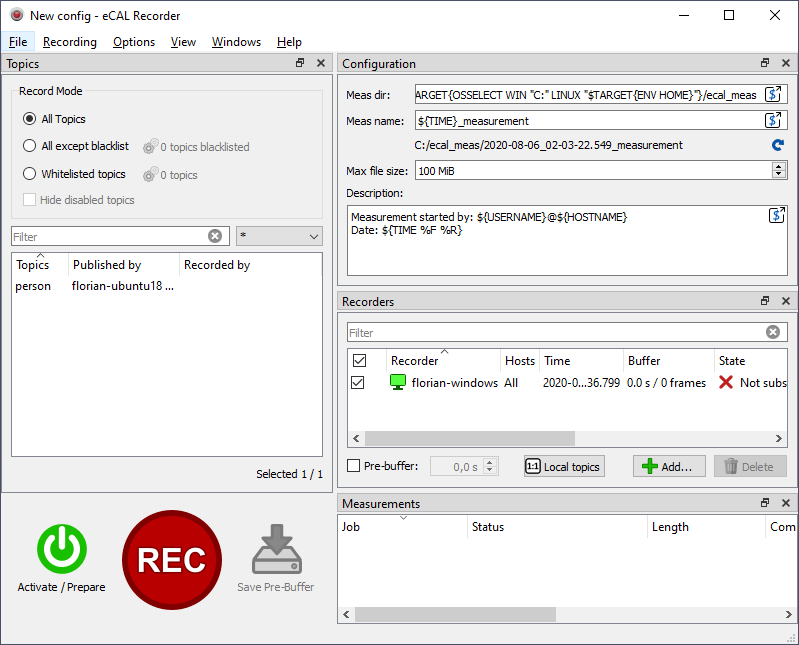The width and height of the screenshot is (799, 645).
Task: Sort by the Topics column header
Action: tap(40, 264)
